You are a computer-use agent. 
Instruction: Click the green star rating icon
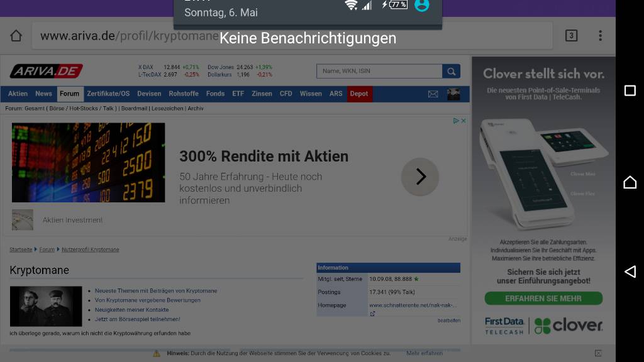pos(416,279)
